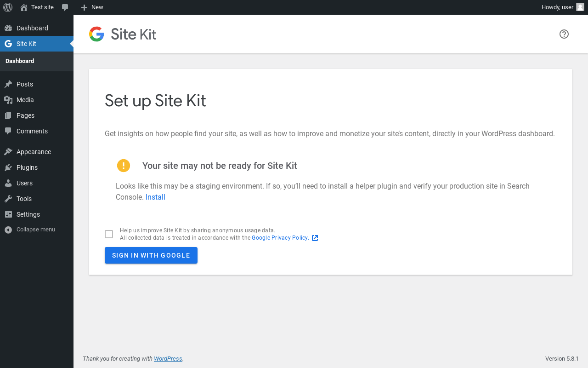
Task: Click the Media icon in sidebar
Action: 8,100
